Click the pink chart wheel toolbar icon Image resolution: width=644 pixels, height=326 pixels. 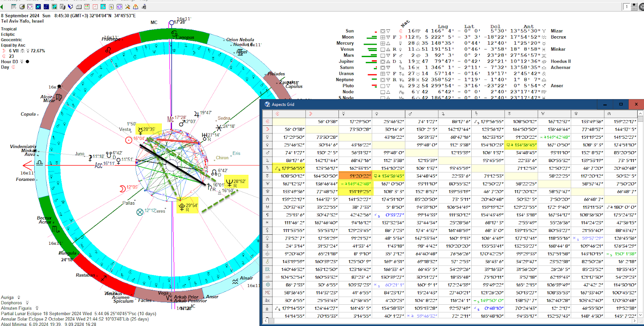click(30, 7)
